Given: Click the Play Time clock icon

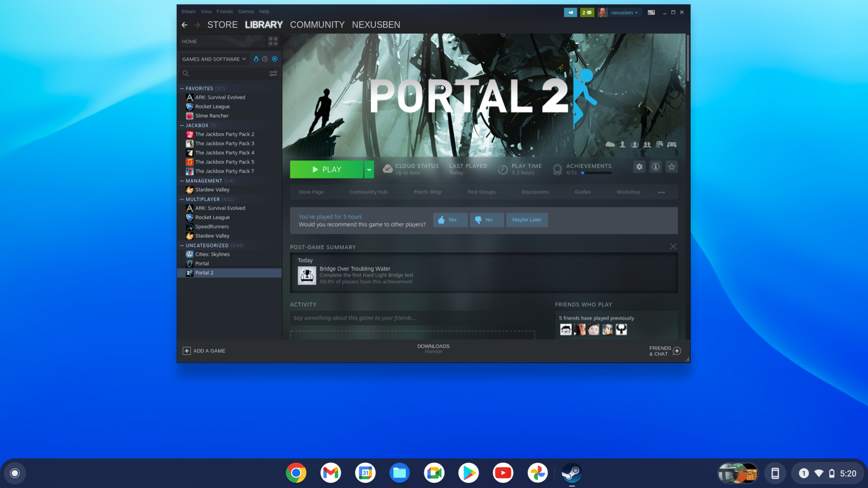Looking at the screenshot, I should pos(503,169).
